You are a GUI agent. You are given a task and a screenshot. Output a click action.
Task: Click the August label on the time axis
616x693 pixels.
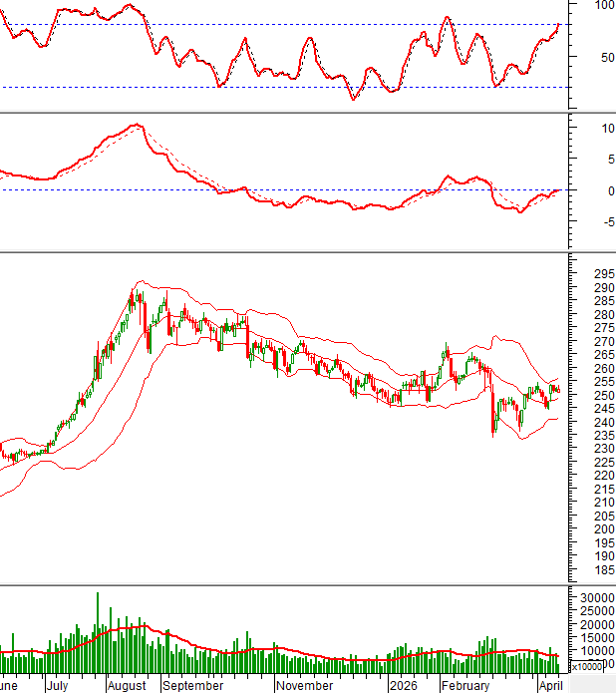pos(126,686)
